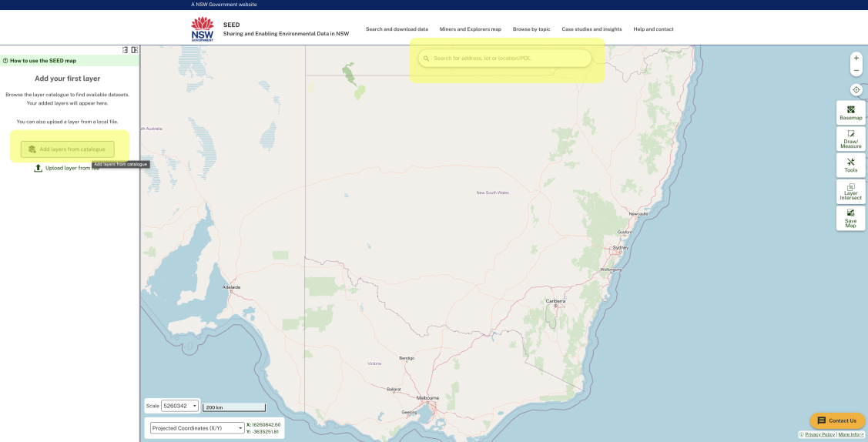868x442 pixels.
Task: Click the left panel dock icon
Action: tap(125, 50)
